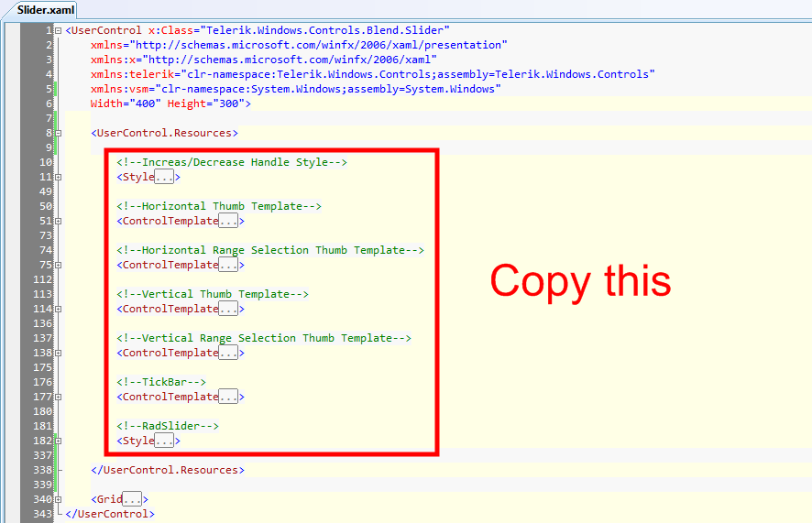Click the "Telerik.Windows.Controls.Blend.Slider" class value
The width and height of the screenshot is (812, 523).
click(x=324, y=30)
